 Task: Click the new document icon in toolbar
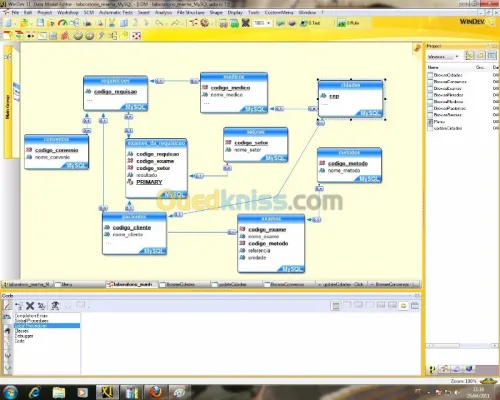[x=8, y=23]
